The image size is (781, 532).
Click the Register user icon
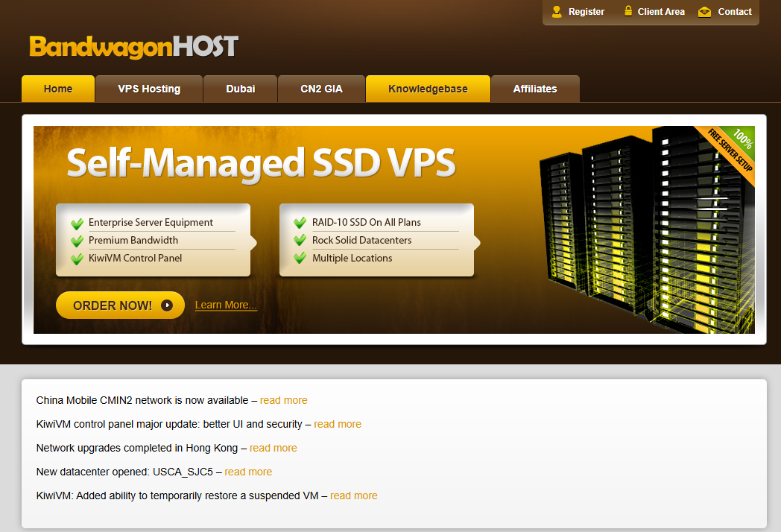tap(557, 11)
